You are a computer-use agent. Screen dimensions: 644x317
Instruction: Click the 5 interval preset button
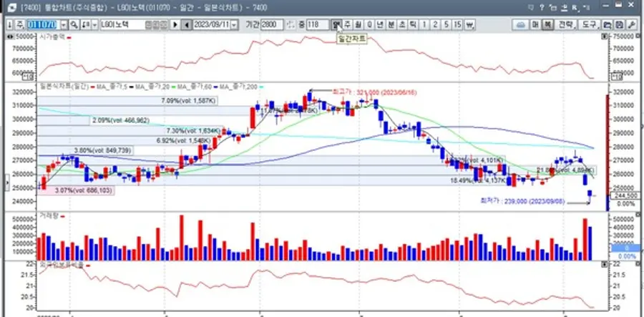coord(447,24)
